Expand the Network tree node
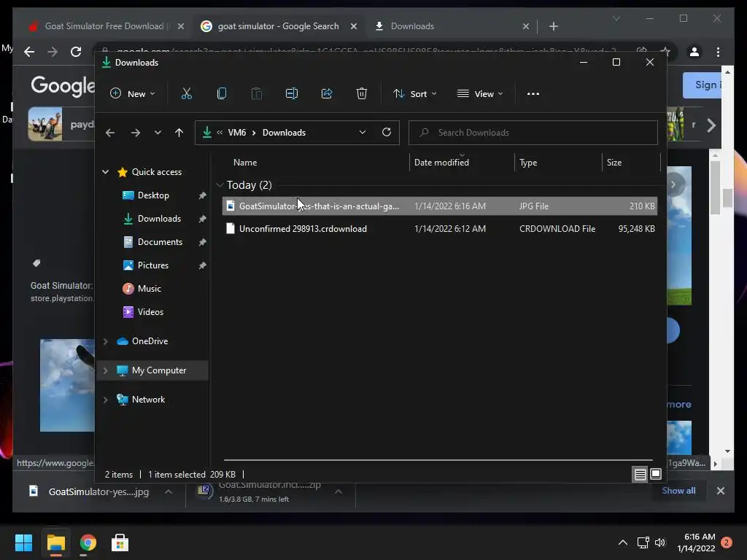 (105, 400)
